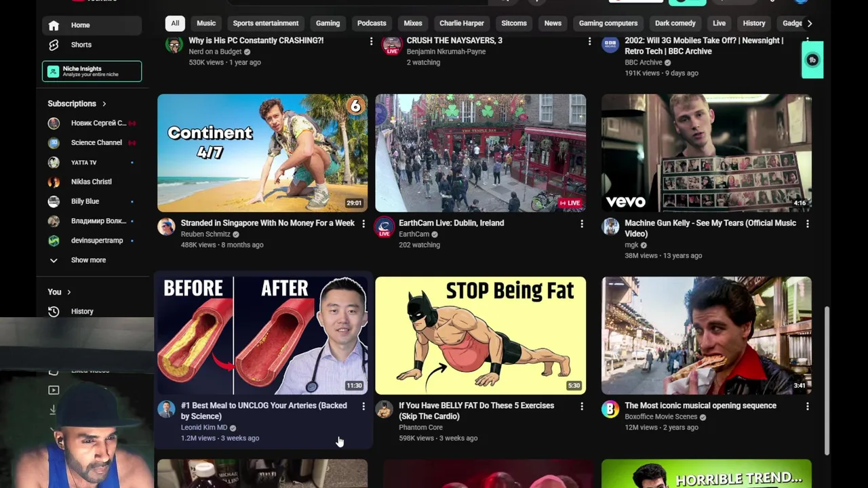Open devinsupertramp subscription

tap(92, 241)
